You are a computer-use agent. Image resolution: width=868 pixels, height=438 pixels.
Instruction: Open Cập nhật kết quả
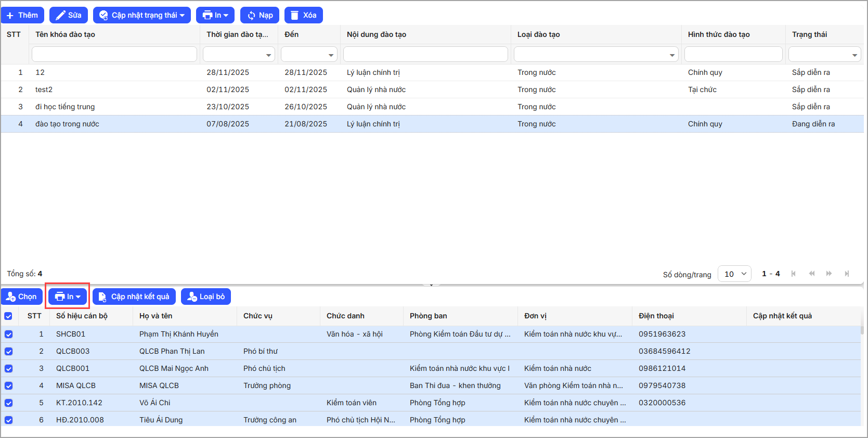click(x=134, y=297)
